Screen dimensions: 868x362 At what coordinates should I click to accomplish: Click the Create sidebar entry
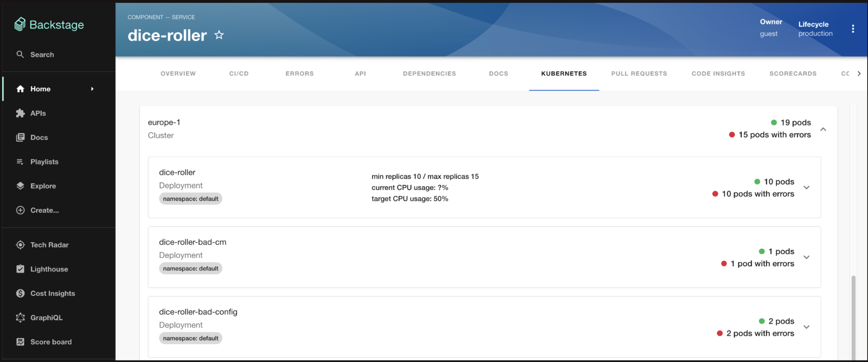click(x=44, y=210)
